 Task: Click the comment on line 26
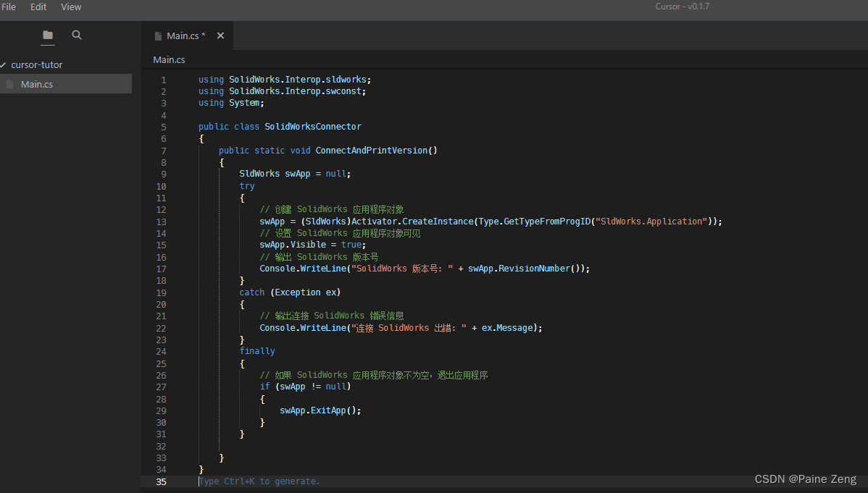374,375
